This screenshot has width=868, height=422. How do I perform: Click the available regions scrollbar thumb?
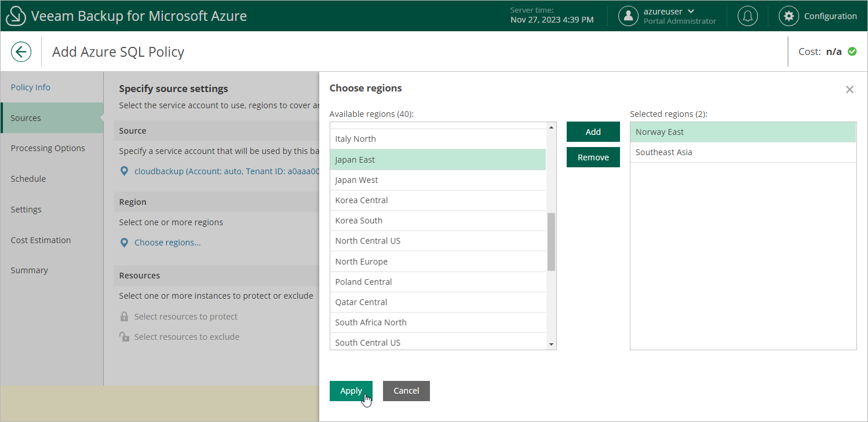551,241
